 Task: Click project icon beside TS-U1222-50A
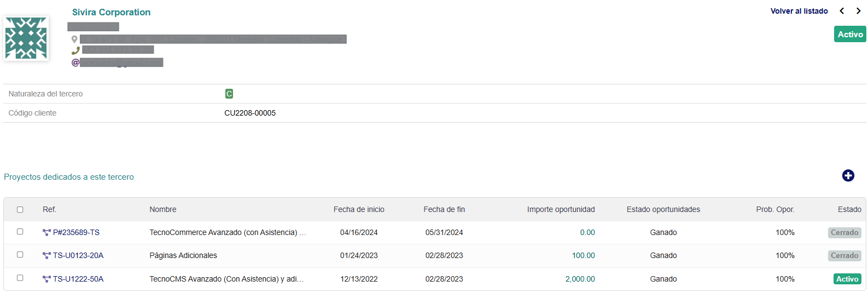click(46, 279)
